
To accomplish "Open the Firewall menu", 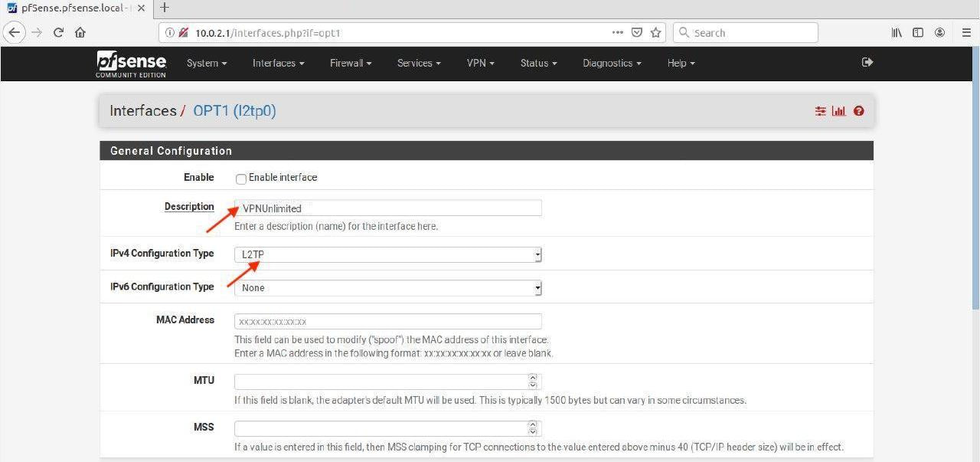I will click(350, 64).
